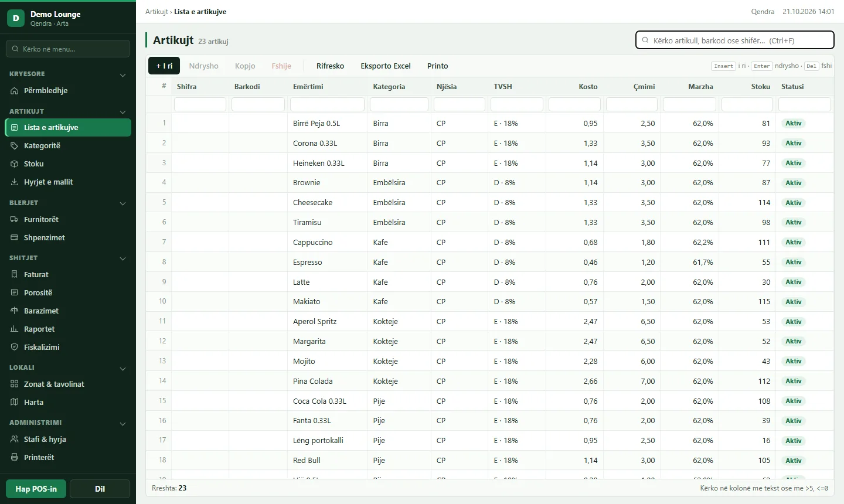Collapse the ADMINISTRIMI menu section
844x504 pixels.
(123, 424)
